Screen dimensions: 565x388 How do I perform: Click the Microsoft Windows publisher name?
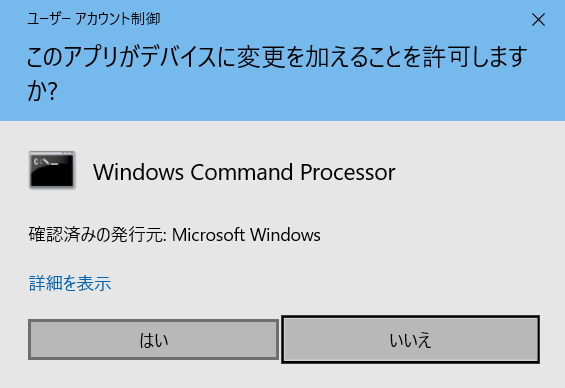coord(246,235)
